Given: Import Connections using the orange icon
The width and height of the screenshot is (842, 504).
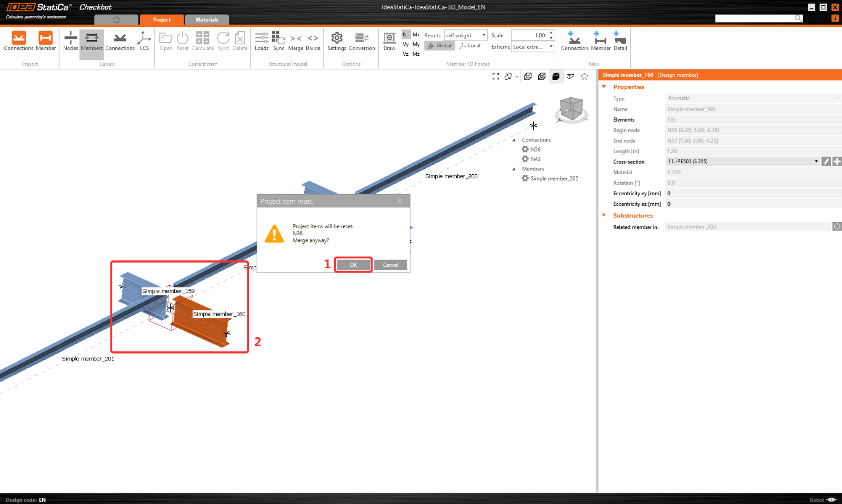Looking at the screenshot, I should (19, 41).
